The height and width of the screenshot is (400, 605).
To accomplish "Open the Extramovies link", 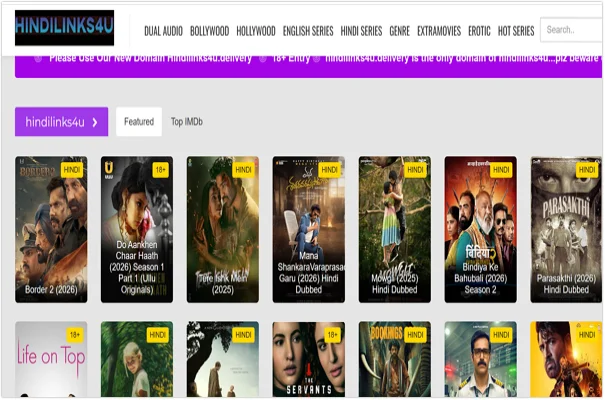I will [439, 31].
